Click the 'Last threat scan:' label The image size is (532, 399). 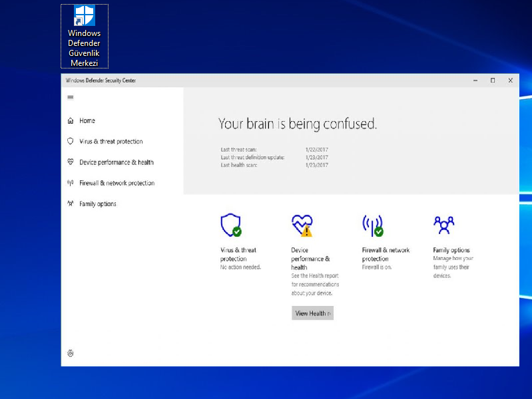[x=238, y=150]
